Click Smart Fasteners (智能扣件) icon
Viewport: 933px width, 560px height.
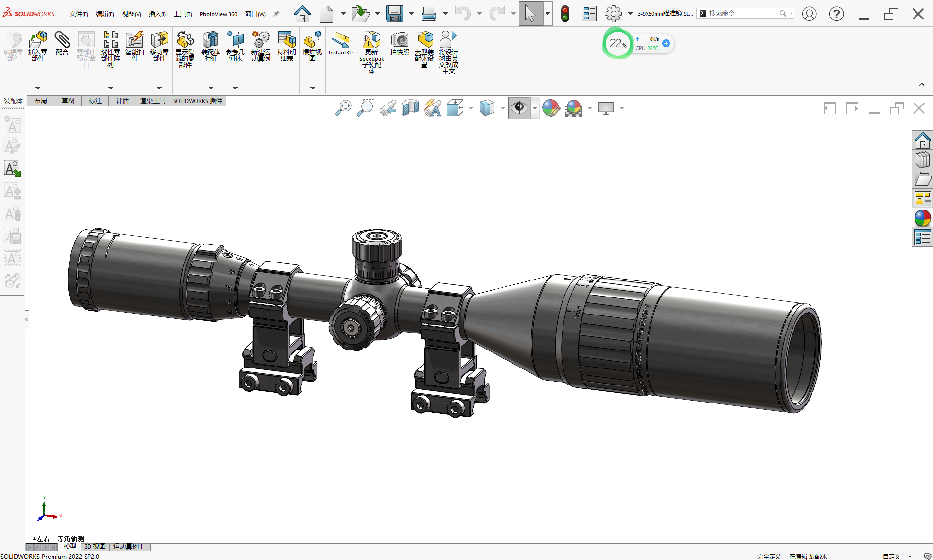pyautogui.click(x=135, y=46)
